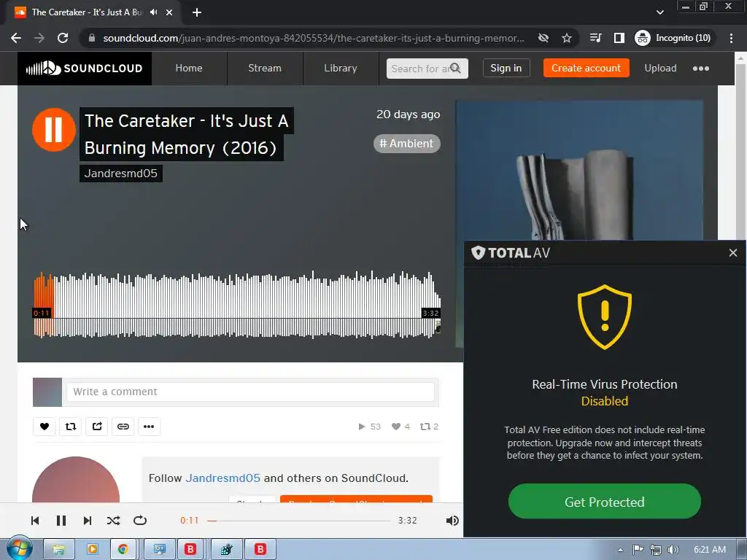Image resolution: width=747 pixels, height=560 pixels.
Task: Open the media control icon in toolbar
Action: click(595, 38)
